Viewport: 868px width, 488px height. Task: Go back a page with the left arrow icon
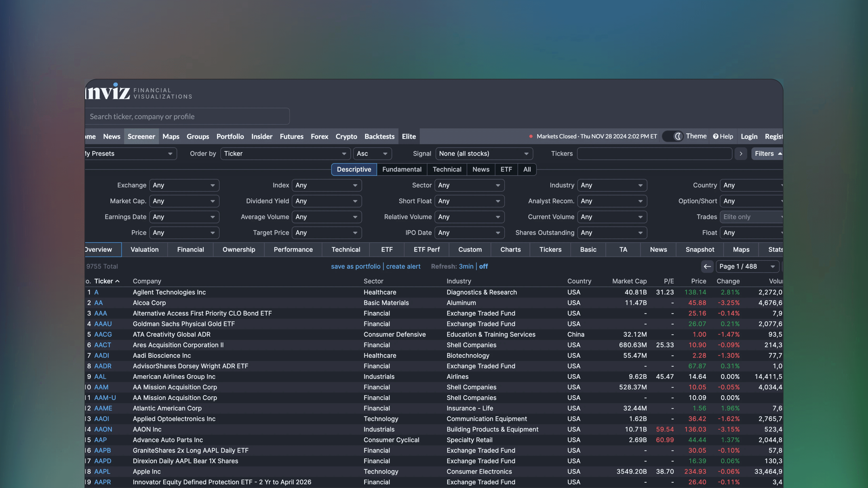707,266
